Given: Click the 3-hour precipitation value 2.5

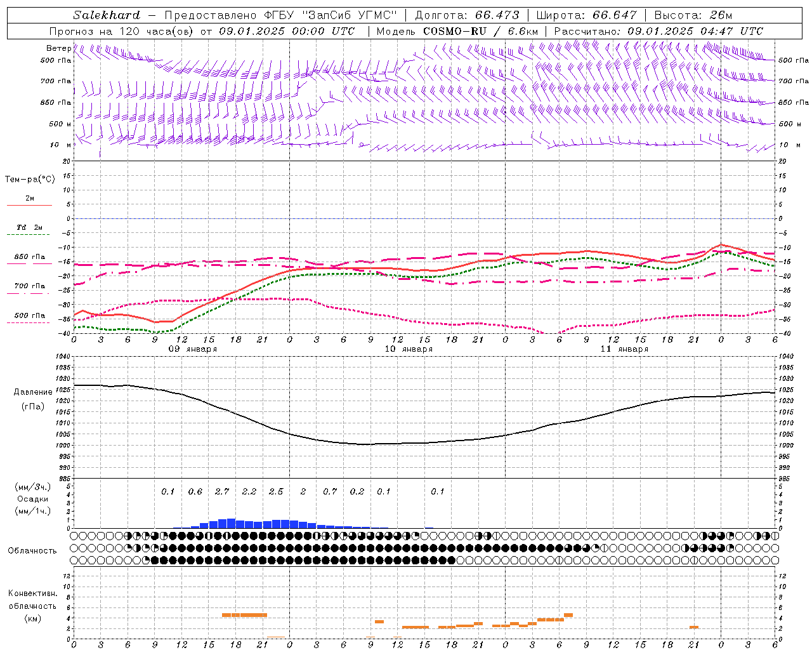Looking at the screenshot, I should (276, 492).
